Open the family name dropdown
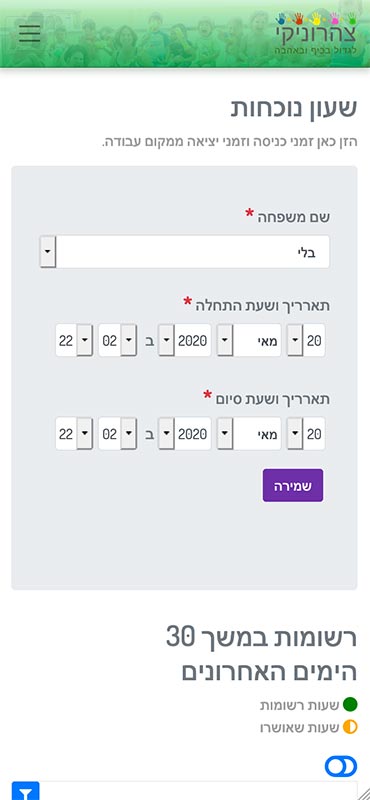The image size is (370, 800). 185,252
